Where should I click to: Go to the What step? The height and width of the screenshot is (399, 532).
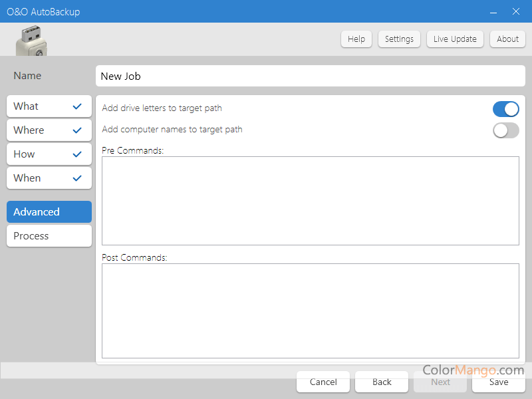coord(40,106)
